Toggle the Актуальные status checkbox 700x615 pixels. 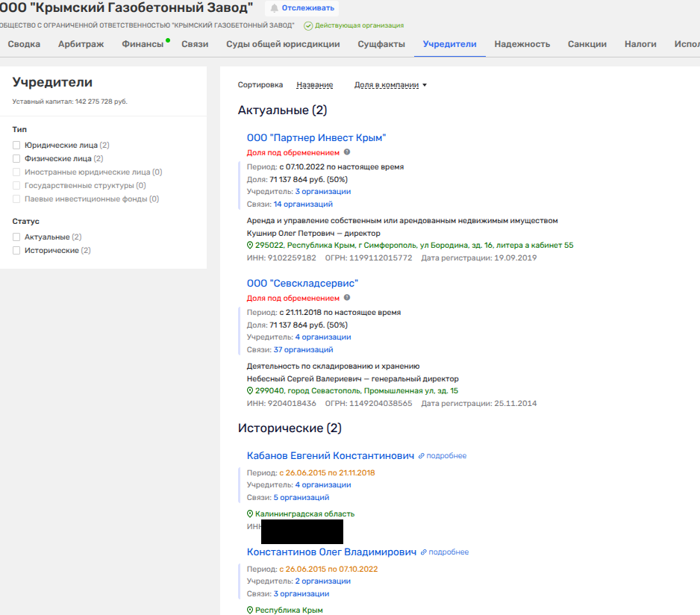(x=16, y=237)
